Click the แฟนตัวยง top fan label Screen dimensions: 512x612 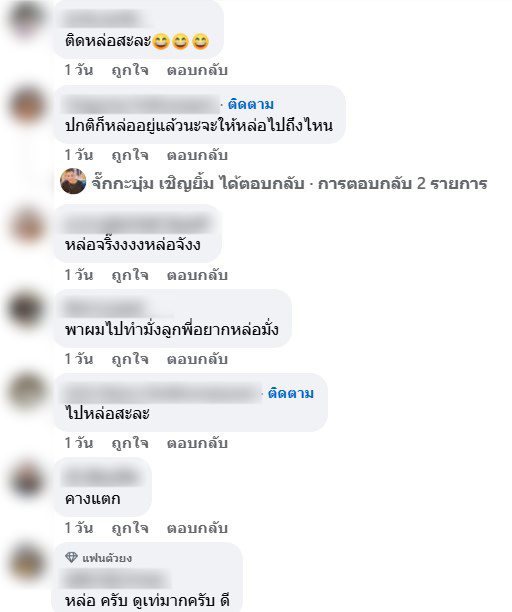click(107, 558)
